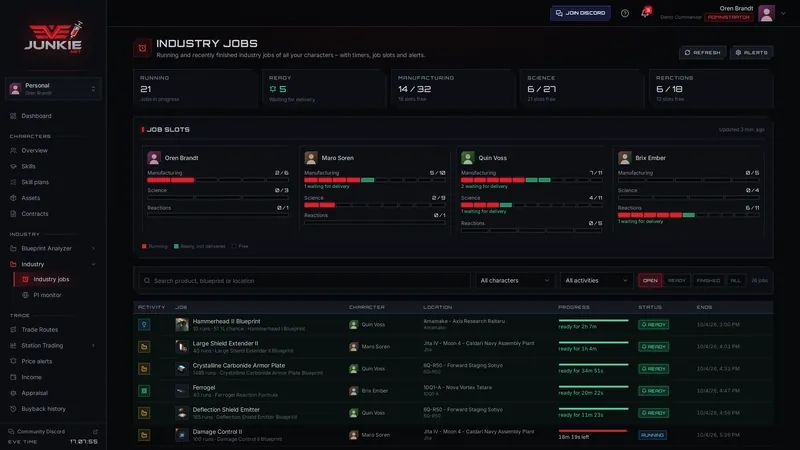Expand the Station Trading submenu chevron
This screenshot has width=800, height=450.
point(93,345)
